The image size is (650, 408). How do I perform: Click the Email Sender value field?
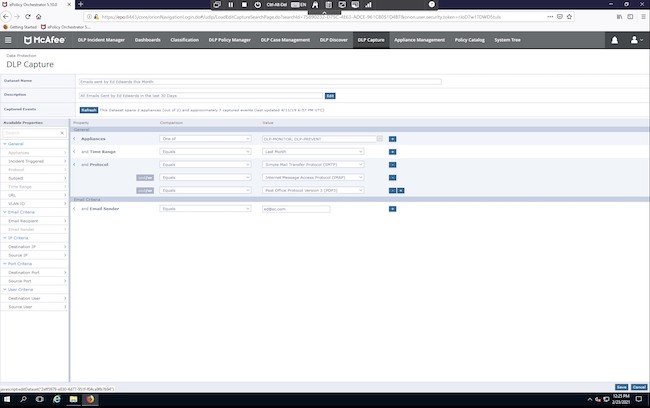coord(296,209)
